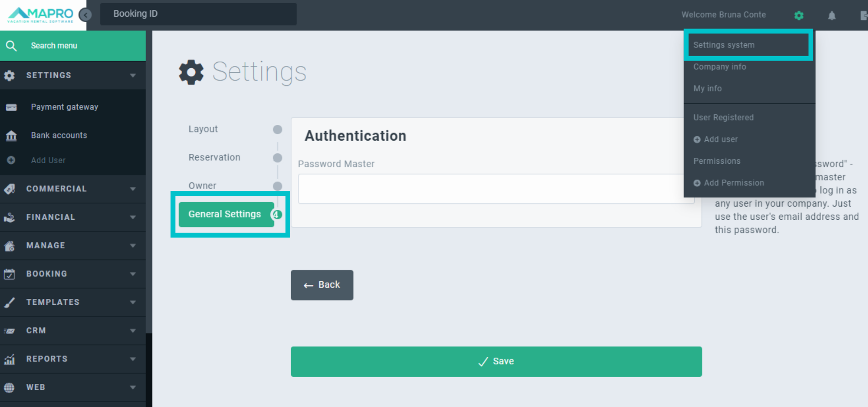Expand the Booking menu section
The height and width of the screenshot is (407, 868).
72,274
